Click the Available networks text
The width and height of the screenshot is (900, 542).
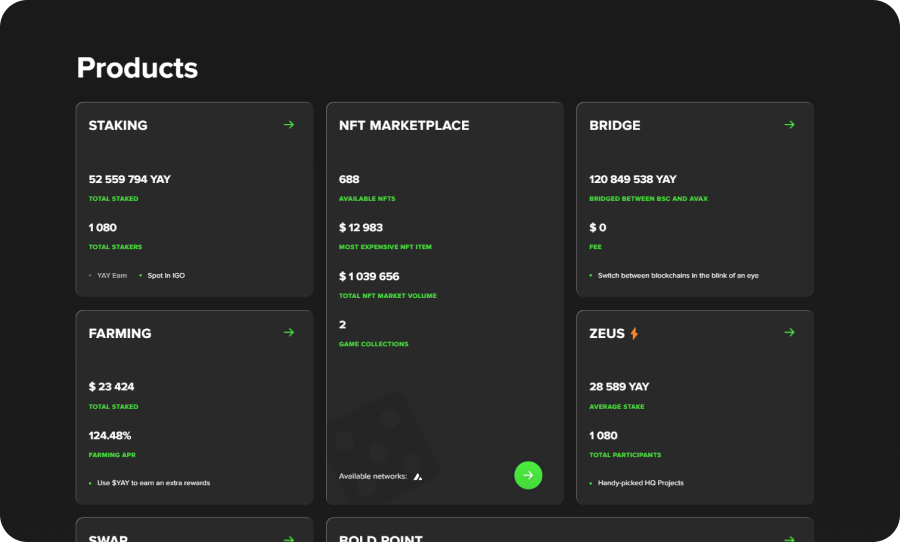[373, 477]
